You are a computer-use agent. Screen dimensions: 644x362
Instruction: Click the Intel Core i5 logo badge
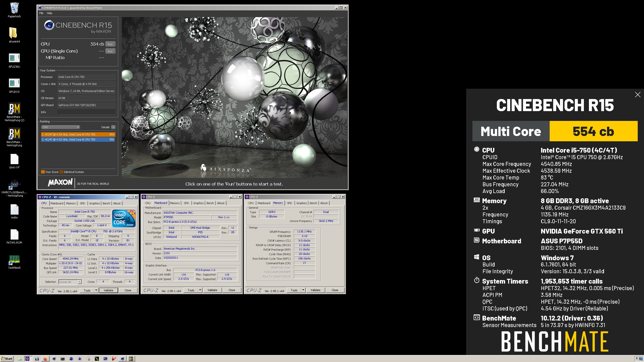[124, 218]
